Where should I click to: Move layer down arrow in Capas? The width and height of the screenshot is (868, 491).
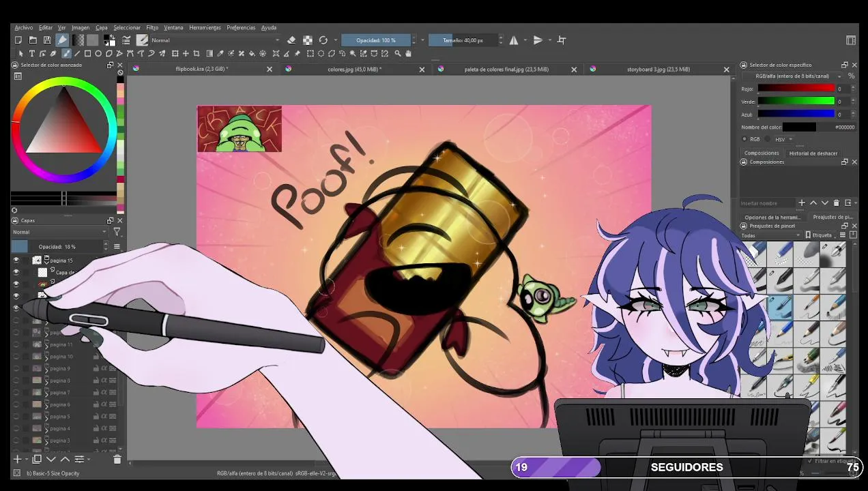coord(51,460)
